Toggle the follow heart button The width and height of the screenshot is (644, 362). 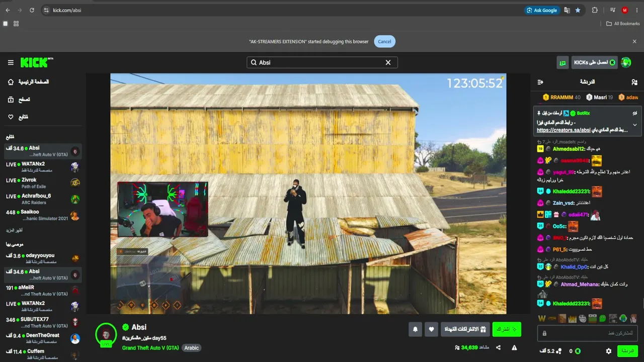point(431,329)
